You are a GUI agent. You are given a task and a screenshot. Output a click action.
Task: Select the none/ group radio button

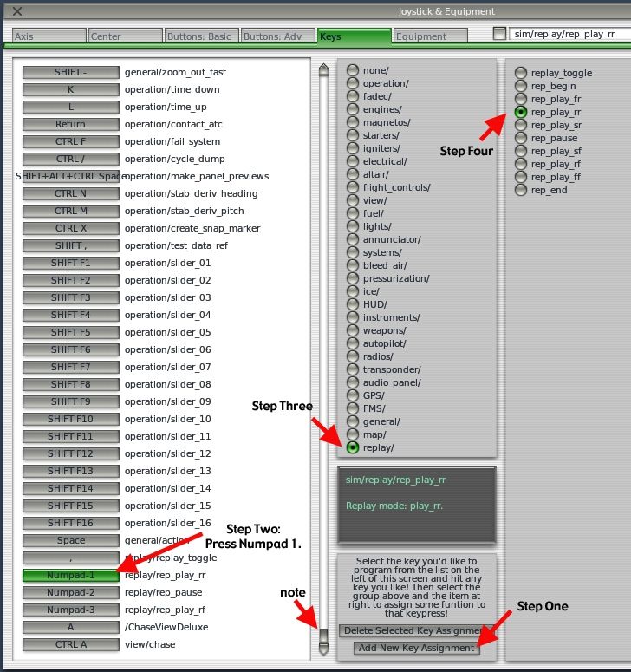point(353,70)
